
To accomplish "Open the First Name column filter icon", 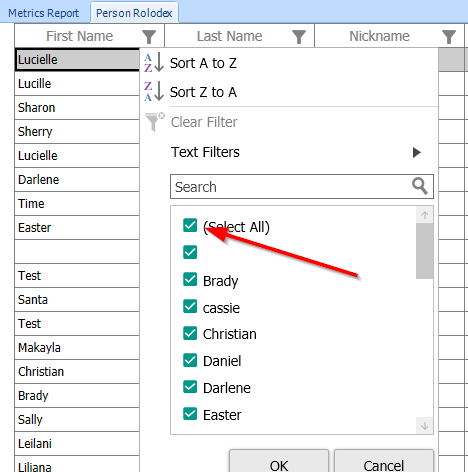I will tap(149, 37).
